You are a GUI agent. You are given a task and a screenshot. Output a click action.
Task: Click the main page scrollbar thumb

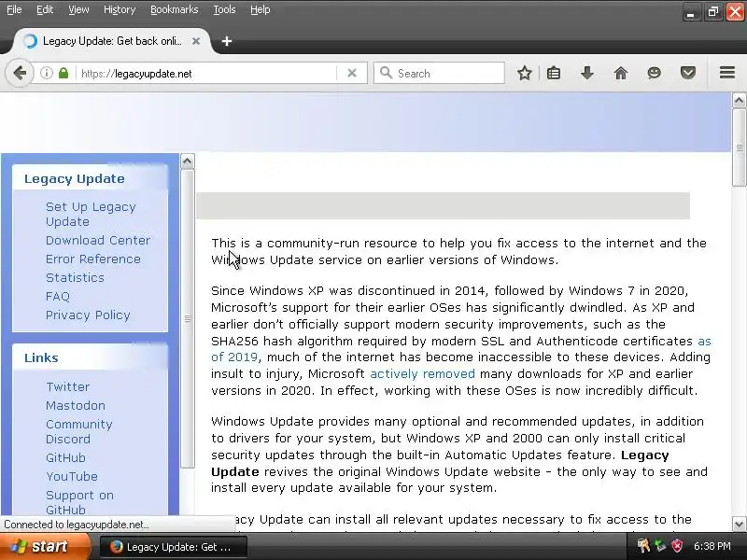tap(739, 147)
